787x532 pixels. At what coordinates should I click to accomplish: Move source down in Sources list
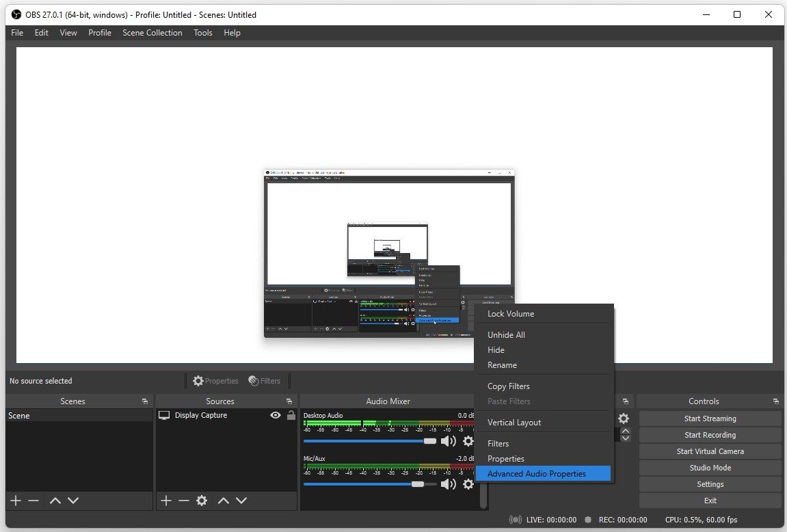tap(241, 501)
